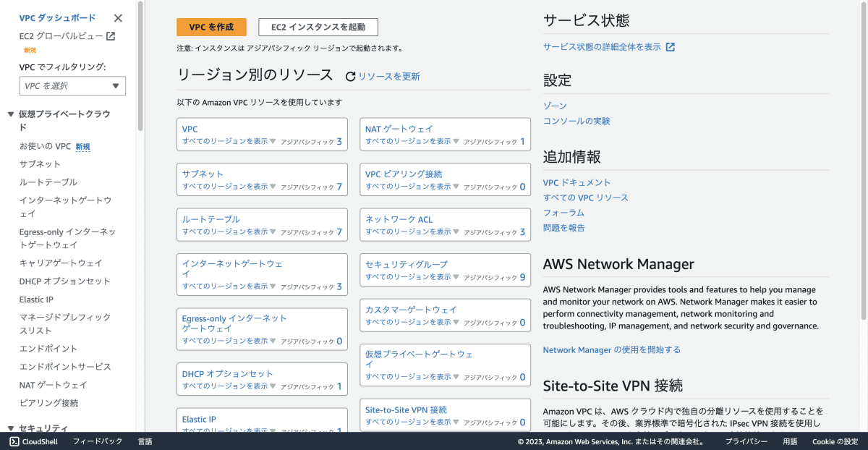The image size is (868, 450).
Task: Open the サブネット resource card title
Action: [x=203, y=174]
